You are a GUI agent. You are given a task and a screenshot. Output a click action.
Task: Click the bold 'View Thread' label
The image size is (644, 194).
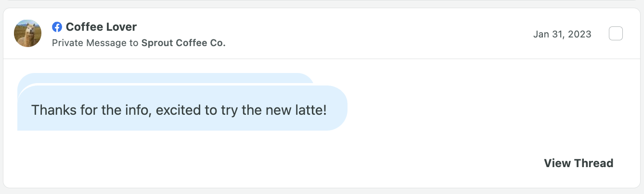579,163
